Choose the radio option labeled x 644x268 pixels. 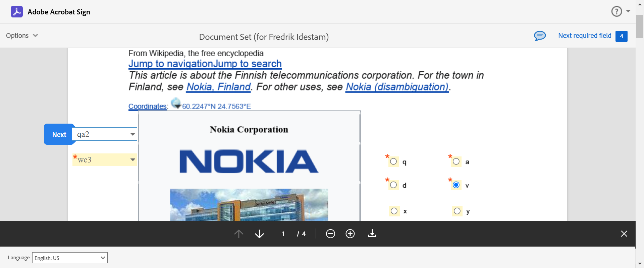tap(394, 211)
